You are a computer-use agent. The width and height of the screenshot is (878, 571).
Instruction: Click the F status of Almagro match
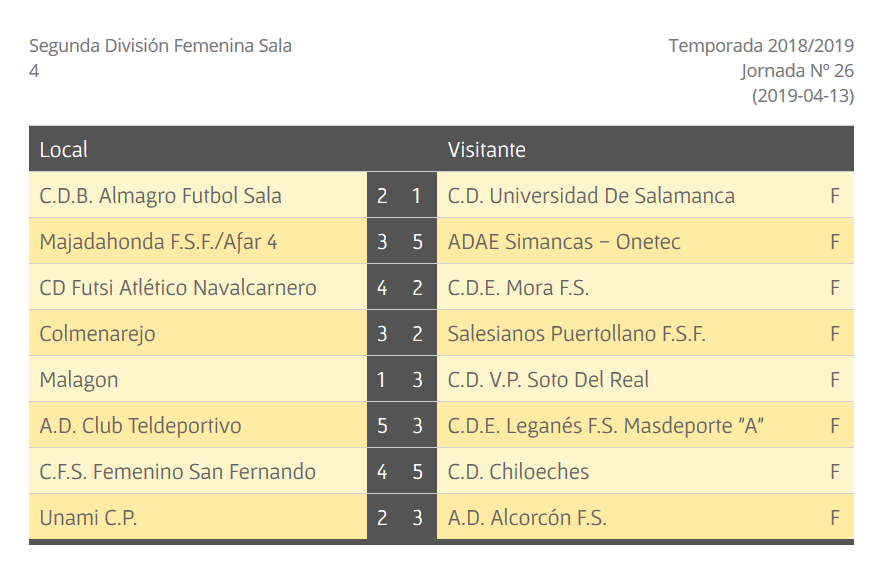click(x=835, y=196)
